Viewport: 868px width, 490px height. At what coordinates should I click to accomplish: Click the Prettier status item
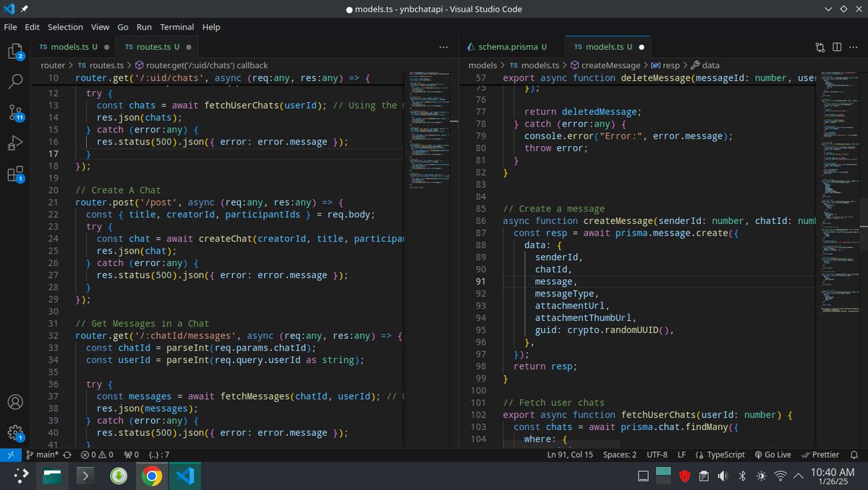click(x=820, y=455)
